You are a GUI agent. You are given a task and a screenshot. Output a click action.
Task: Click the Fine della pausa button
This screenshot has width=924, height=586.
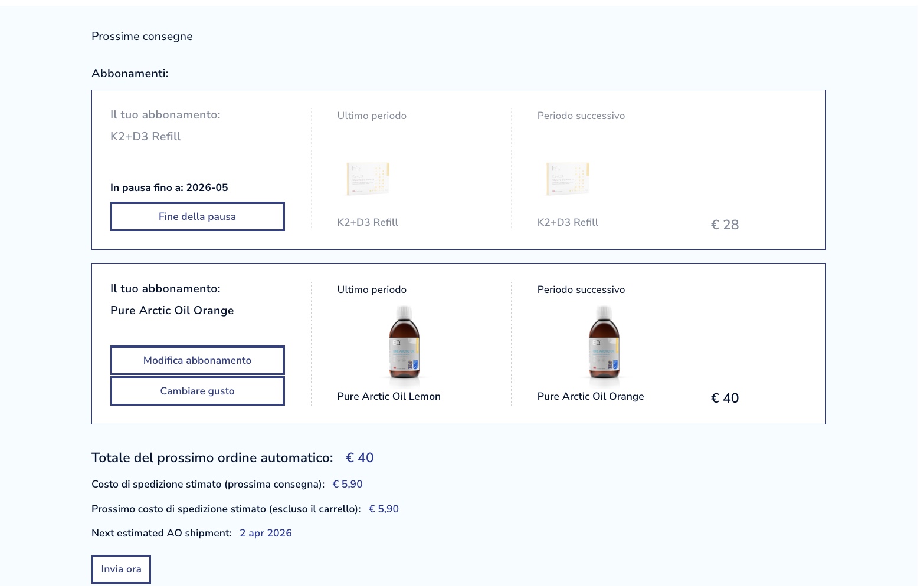tap(197, 216)
